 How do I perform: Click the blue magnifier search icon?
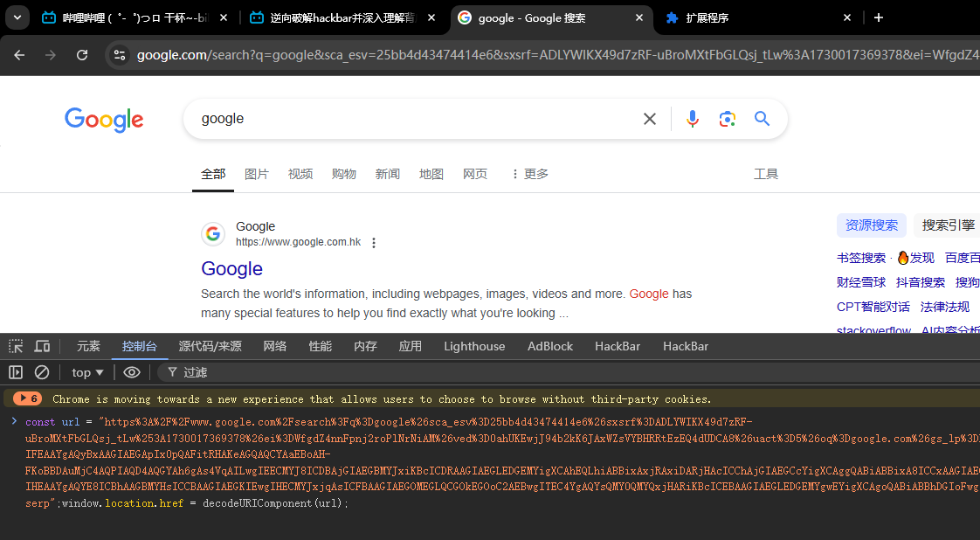[762, 119]
